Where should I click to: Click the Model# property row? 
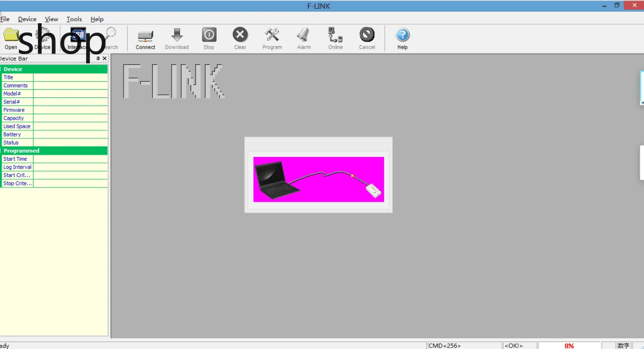pyautogui.click(x=54, y=94)
